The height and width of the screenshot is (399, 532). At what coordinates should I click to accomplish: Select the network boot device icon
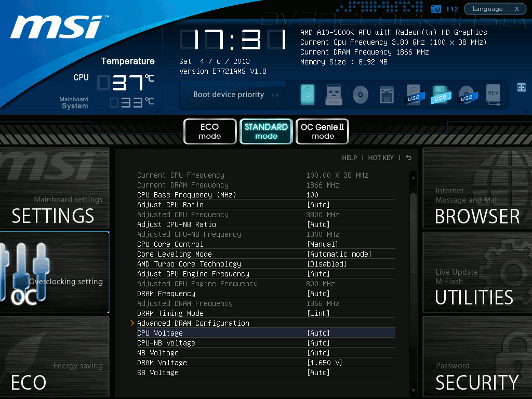pos(387,95)
